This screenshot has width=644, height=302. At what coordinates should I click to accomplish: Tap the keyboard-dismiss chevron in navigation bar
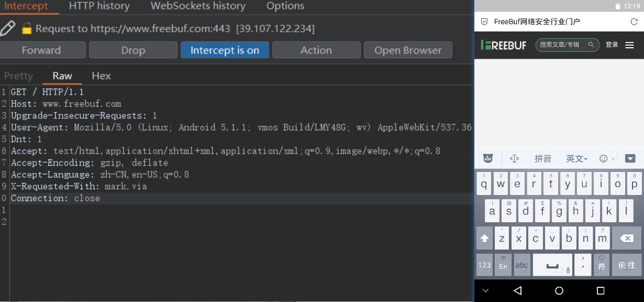pos(485,290)
